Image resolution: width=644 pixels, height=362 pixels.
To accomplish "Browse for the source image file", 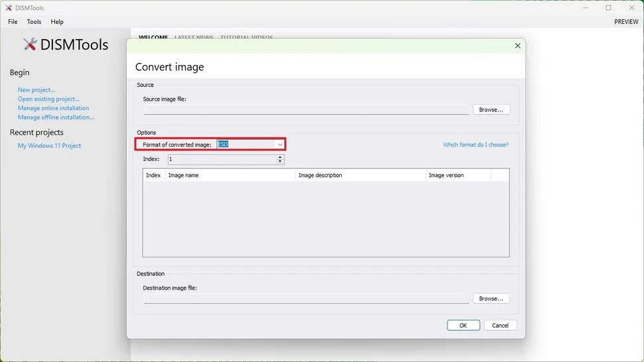I will [x=491, y=109].
